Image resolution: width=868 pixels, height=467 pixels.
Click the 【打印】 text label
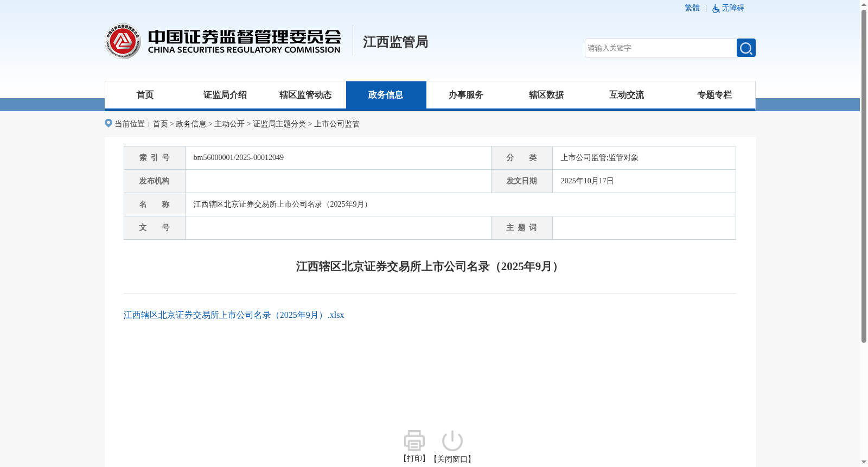tap(414, 459)
